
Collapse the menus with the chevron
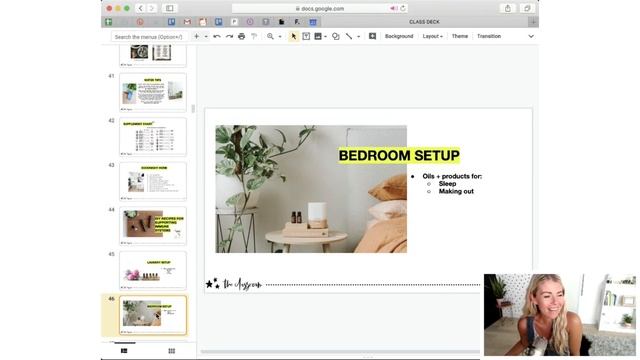[531, 36]
